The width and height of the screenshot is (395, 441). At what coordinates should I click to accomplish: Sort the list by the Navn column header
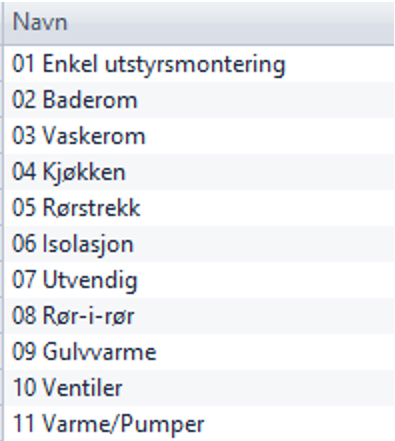tap(199, 23)
